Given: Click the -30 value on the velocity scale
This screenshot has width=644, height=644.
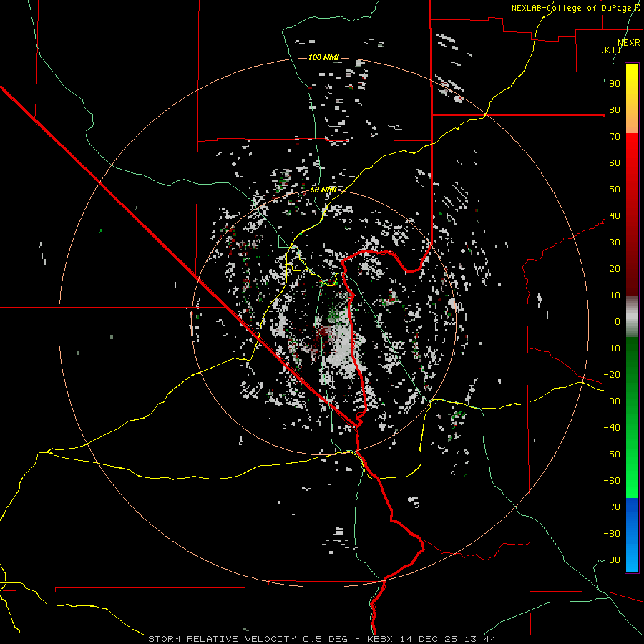Looking at the screenshot, I should (612, 401).
